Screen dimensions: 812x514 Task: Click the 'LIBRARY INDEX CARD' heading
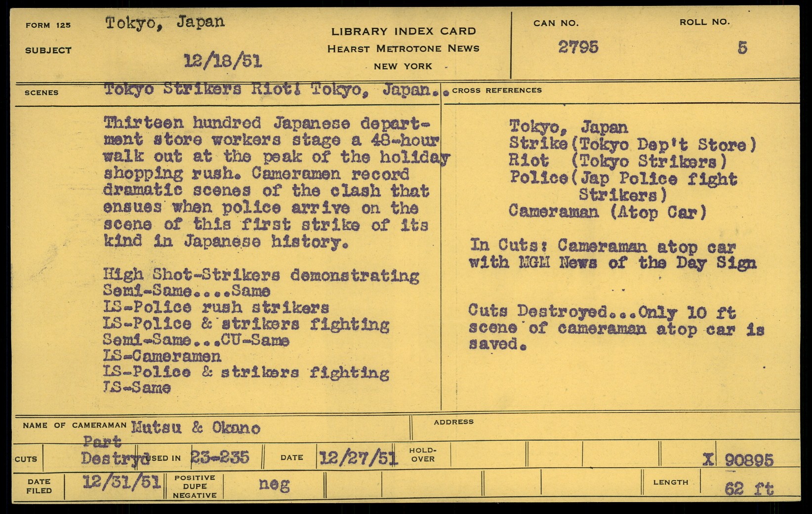pos(403,31)
